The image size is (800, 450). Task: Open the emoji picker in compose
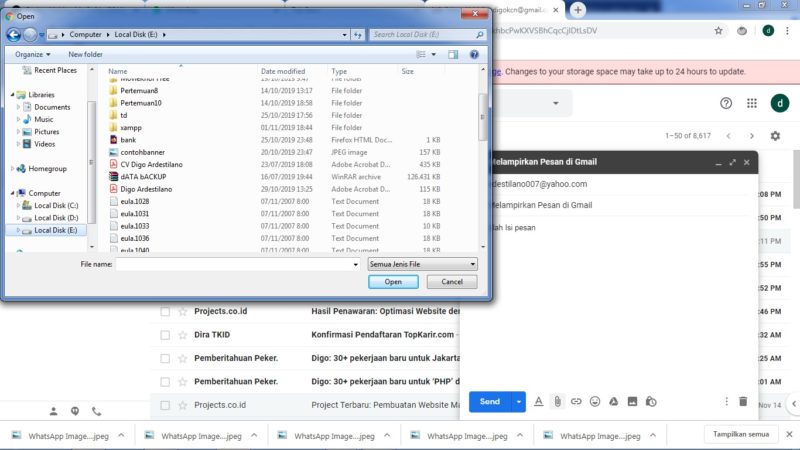(x=595, y=402)
